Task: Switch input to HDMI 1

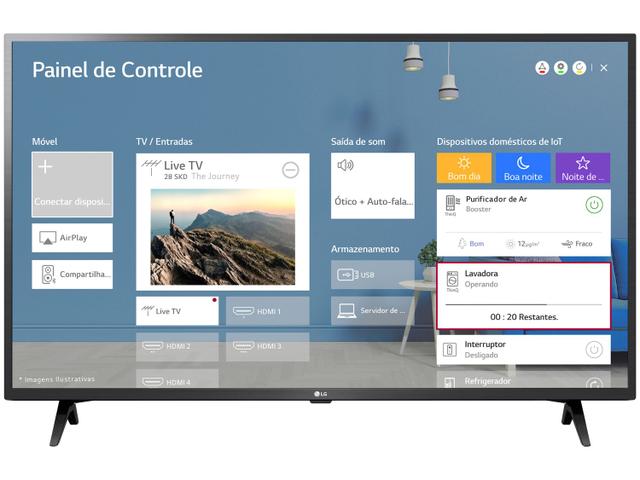Action: (267, 311)
